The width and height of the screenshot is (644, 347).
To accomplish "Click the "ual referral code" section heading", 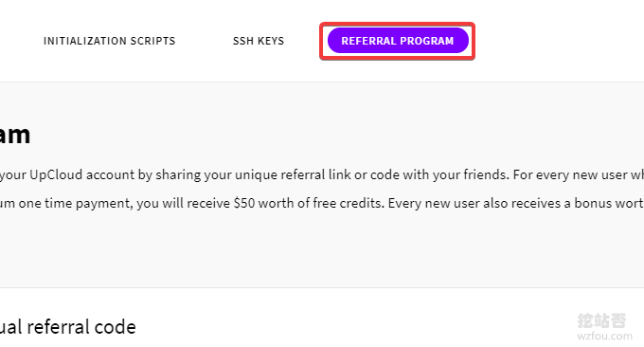I will (68, 327).
